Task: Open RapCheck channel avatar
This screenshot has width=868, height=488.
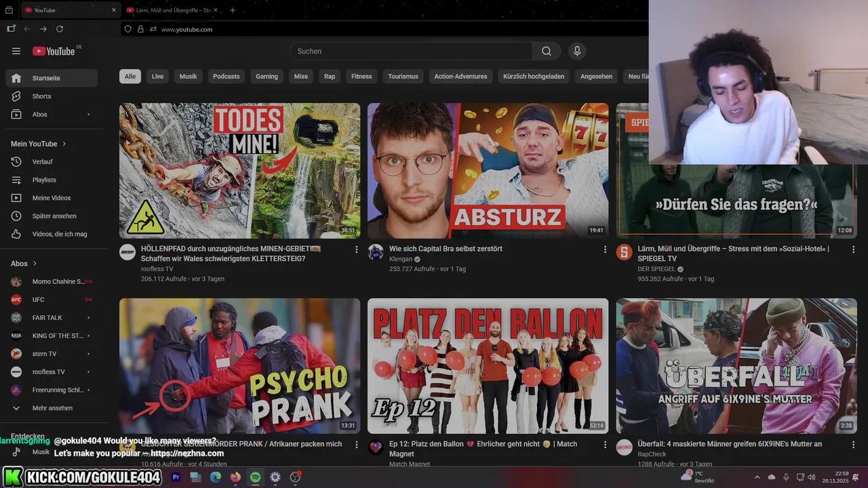Action: pos(624,448)
